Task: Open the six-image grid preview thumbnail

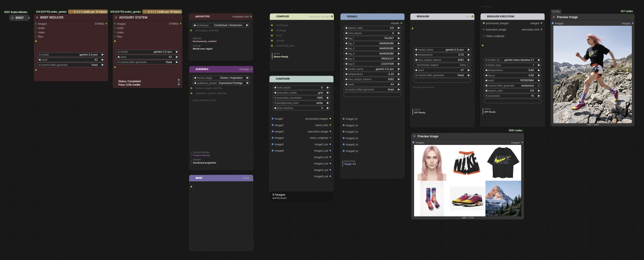Action: point(468,180)
